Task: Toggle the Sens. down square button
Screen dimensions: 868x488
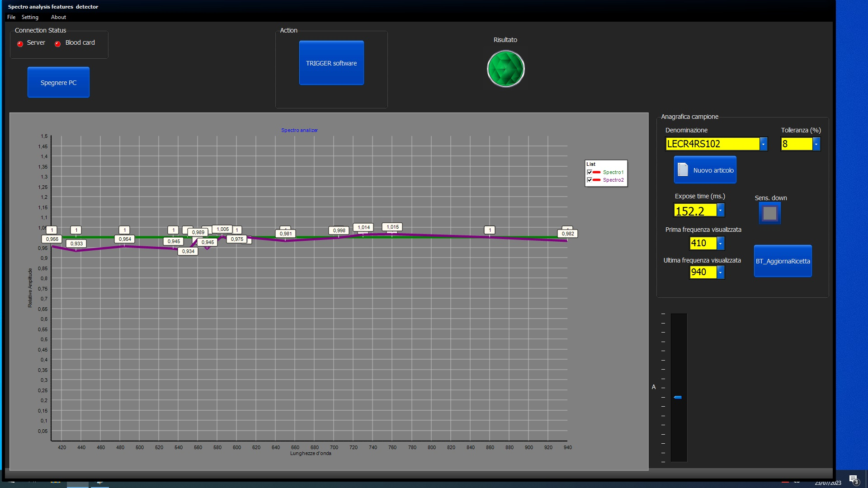Action: (770, 213)
